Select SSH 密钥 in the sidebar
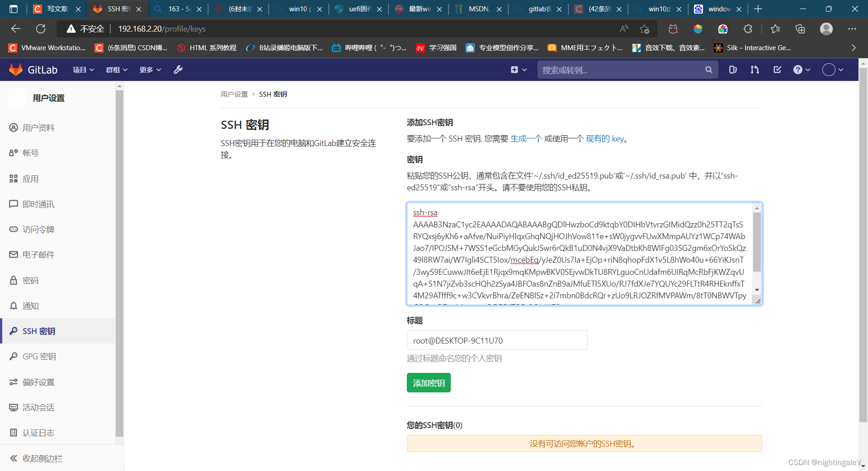The image size is (868, 471). coord(58,331)
